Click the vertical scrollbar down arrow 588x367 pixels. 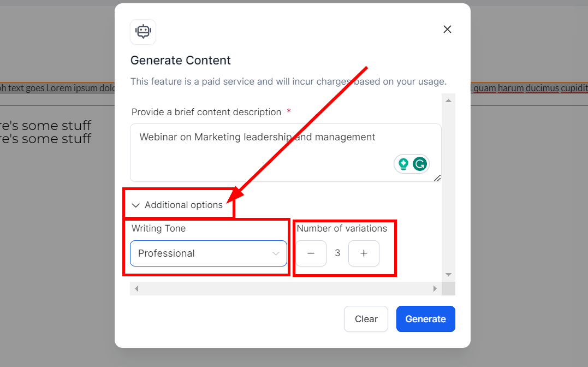click(448, 274)
